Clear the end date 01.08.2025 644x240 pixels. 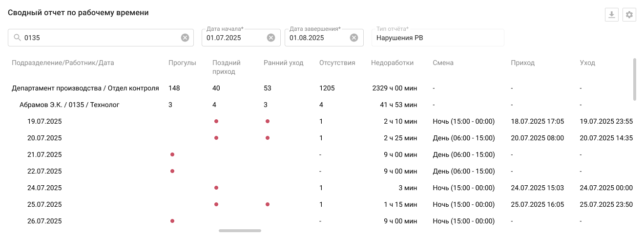pos(354,38)
